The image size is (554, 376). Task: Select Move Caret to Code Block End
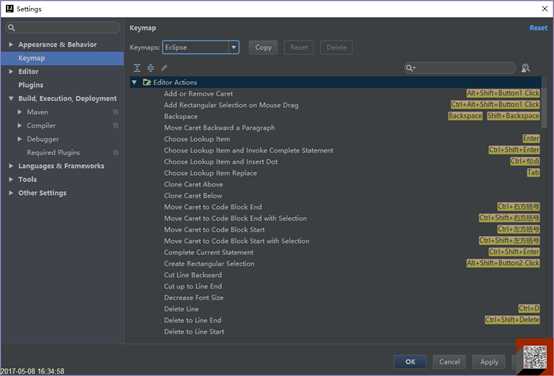coord(213,207)
